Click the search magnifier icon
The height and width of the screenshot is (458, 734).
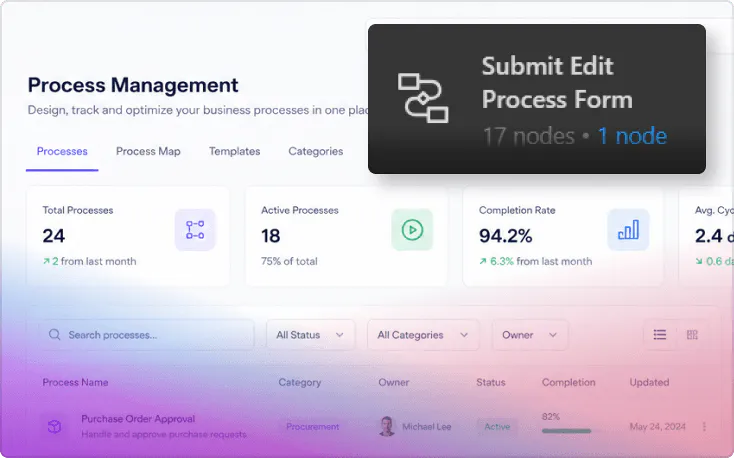[55, 335]
